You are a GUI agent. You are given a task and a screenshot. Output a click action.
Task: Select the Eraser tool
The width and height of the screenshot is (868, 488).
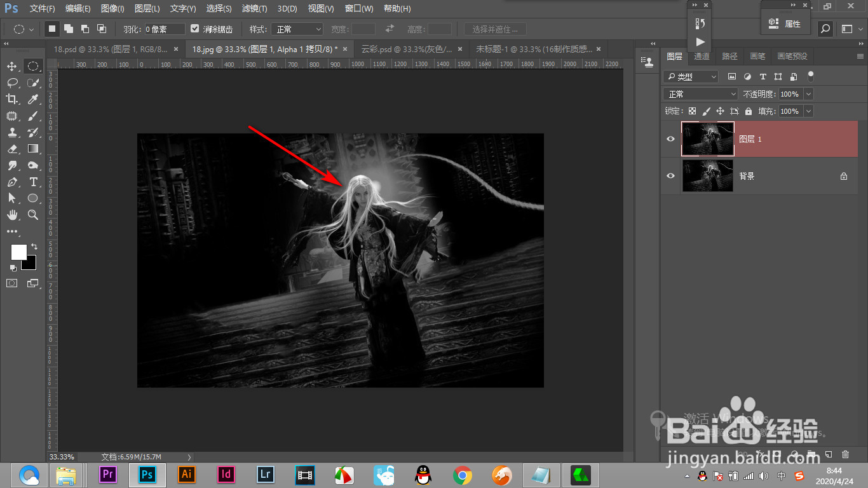(12, 149)
